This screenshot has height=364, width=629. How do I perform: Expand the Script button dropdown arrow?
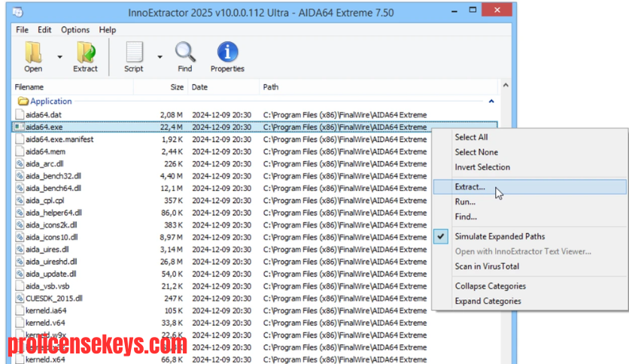[x=160, y=57]
